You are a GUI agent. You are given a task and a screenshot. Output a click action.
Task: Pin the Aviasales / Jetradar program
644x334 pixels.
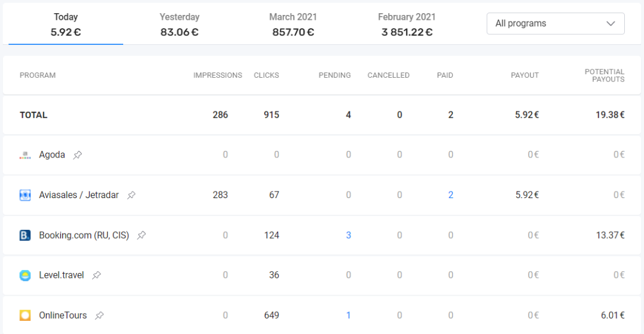click(x=132, y=195)
